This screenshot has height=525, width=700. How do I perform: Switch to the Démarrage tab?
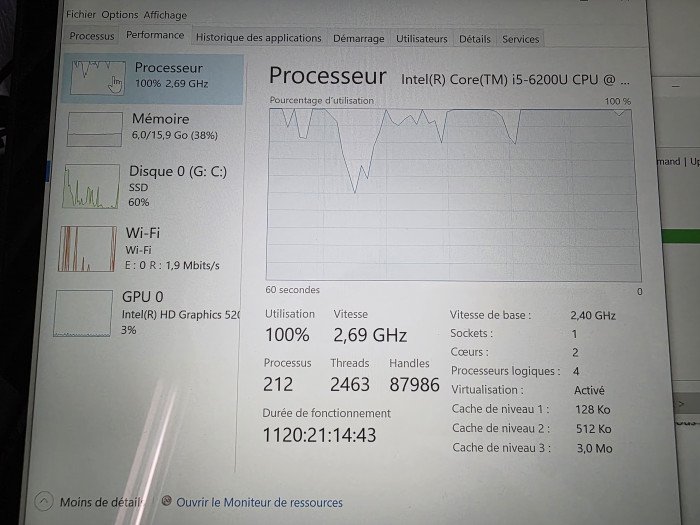pos(358,39)
